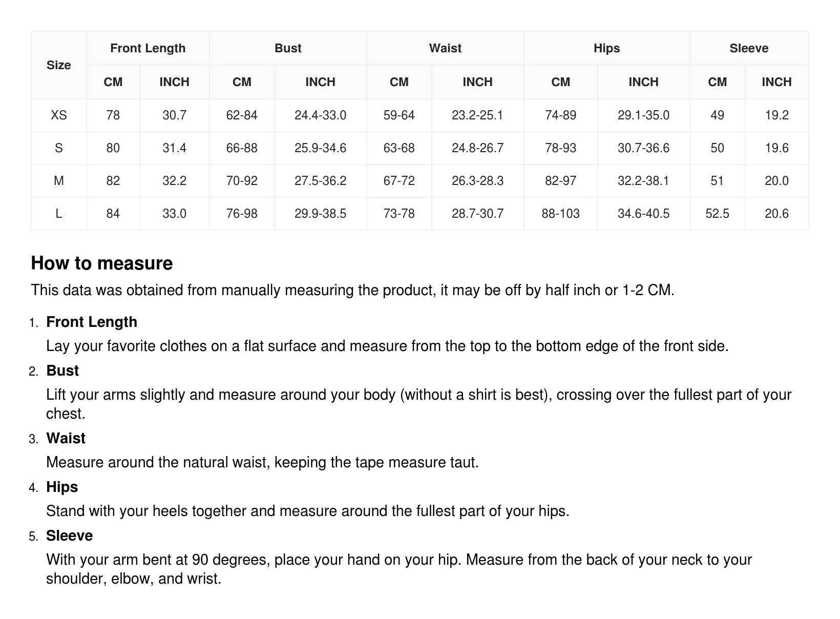The height and width of the screenshot is (619, 840).
Task: Click the Bust header cell
Action: click(288, 48)
